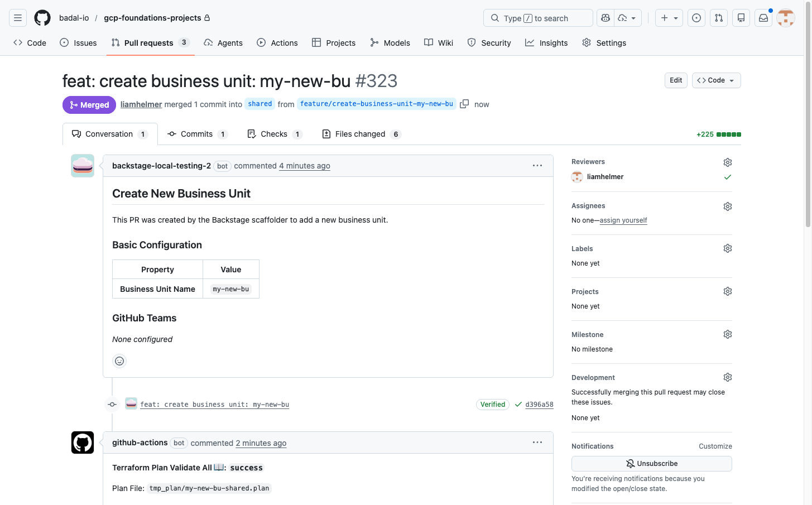Add emoji reaction to backstage comment
The width and height of the screenshot is (812, 505).
point(119,361)
